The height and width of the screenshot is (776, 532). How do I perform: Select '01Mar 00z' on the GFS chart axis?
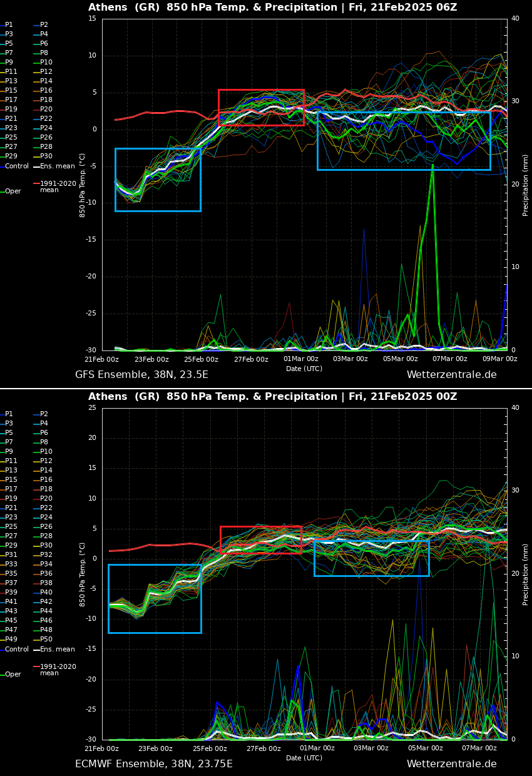point(301,359)
